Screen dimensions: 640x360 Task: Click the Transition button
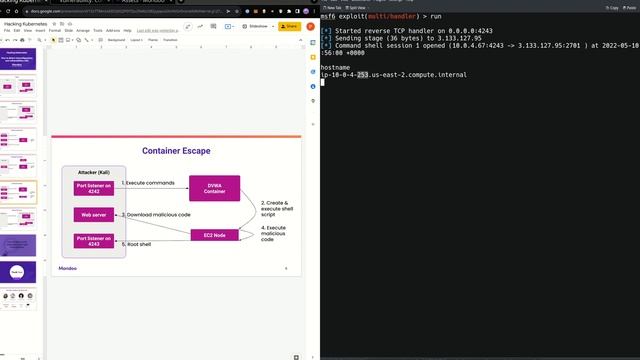[170, 40]
